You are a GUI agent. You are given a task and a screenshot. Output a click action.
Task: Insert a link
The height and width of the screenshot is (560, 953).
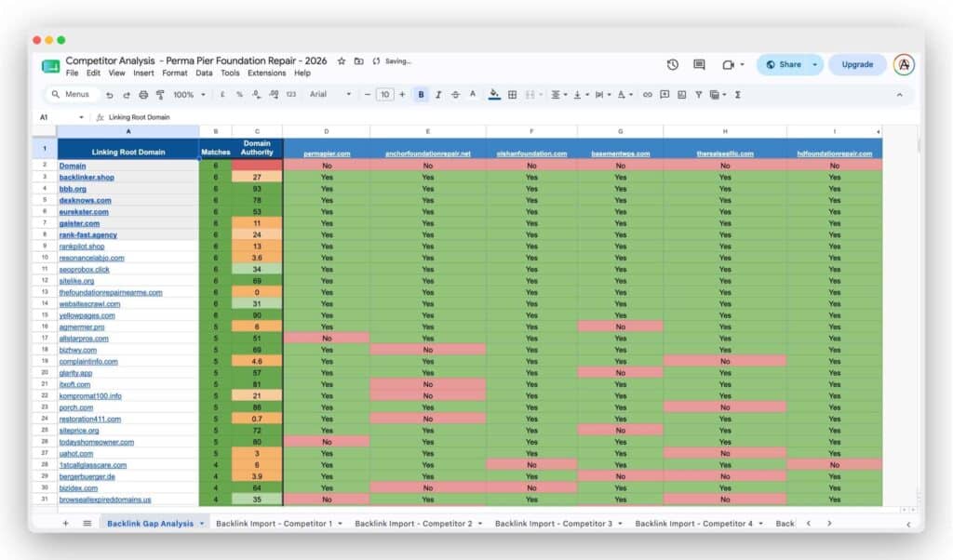click(648, 95)
